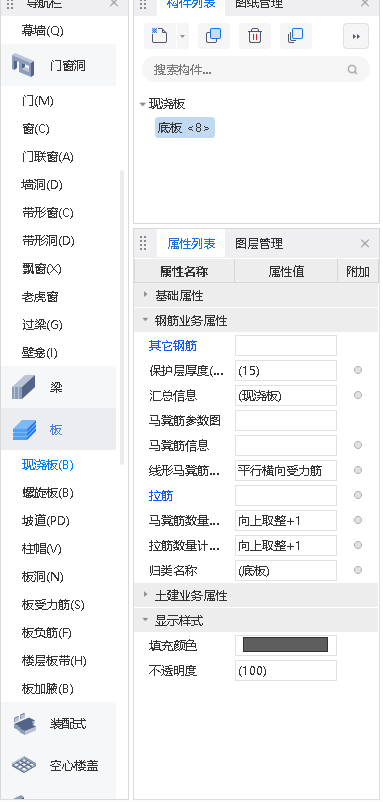Click the 马凳筋数量 向上取整+1 value

(286, 521)
